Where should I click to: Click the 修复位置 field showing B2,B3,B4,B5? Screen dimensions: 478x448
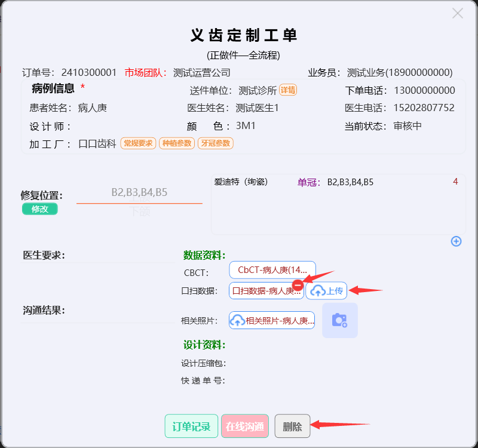(x=139, y=193)
